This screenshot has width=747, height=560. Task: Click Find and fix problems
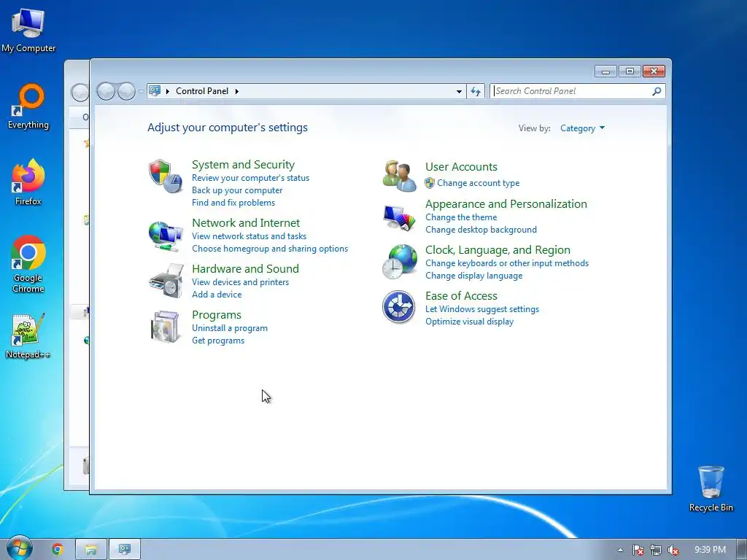pos(233,203)
